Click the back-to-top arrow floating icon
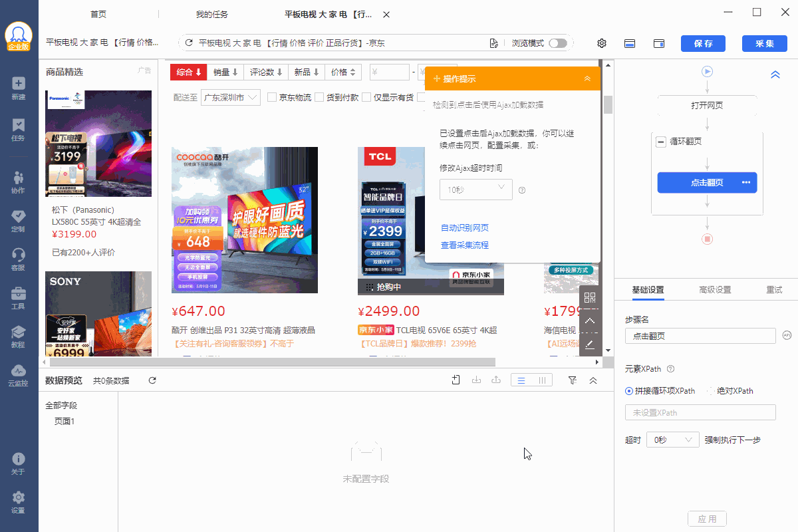 (x=590, y=321)
